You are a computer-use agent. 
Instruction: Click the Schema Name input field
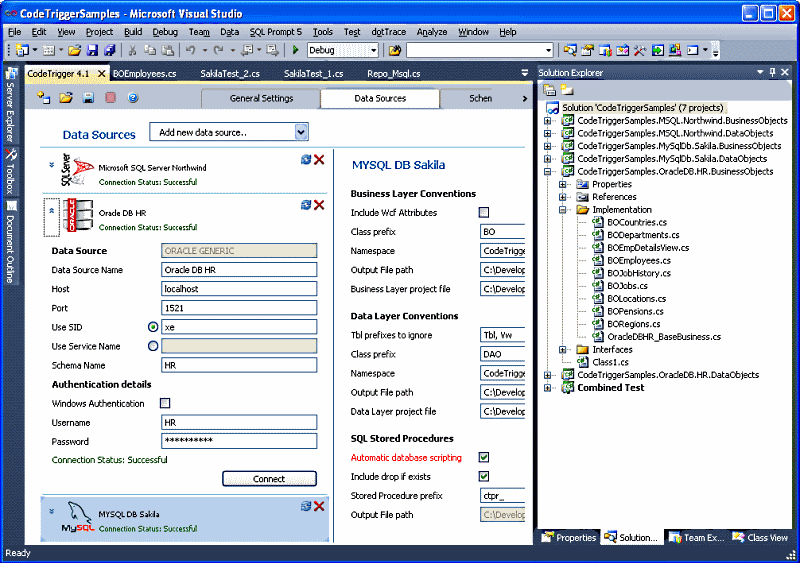[x=238, y=366]
